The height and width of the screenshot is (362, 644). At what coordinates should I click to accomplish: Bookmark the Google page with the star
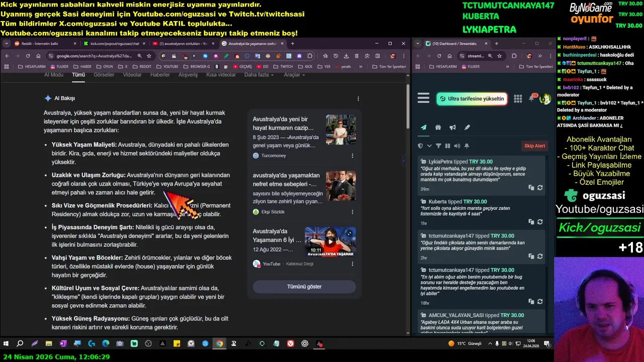click(x=149, y=56)
